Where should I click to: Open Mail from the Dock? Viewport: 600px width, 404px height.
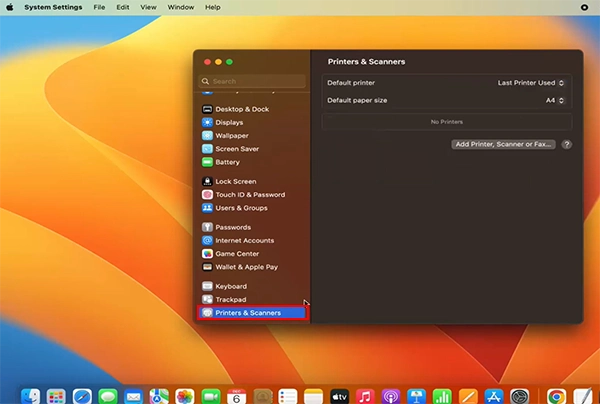pos(134,396)
